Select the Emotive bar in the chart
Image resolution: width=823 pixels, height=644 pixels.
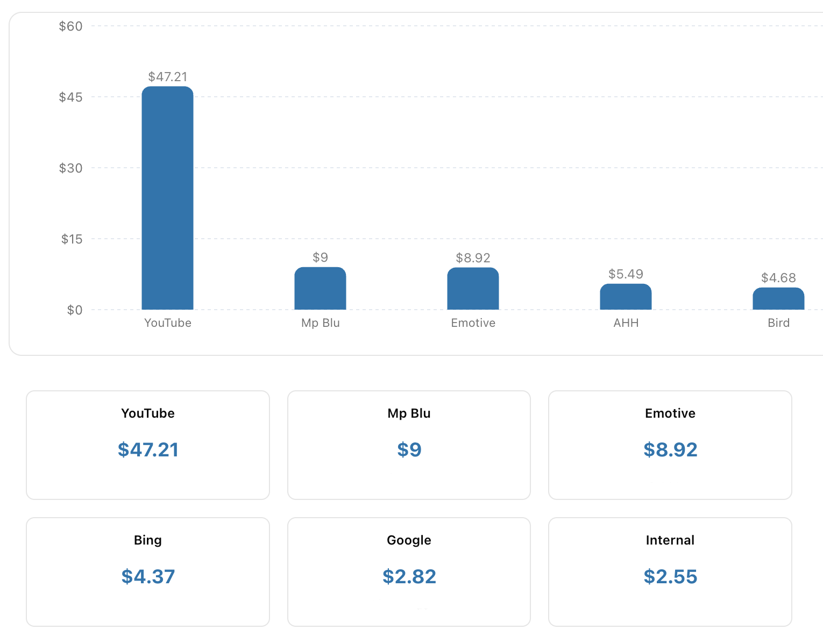[473, 289]
